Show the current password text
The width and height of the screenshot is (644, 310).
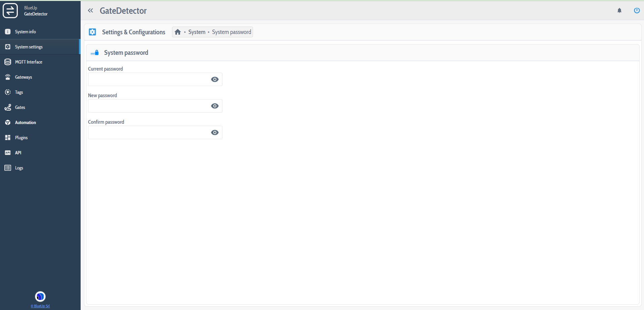(x=215, y=79)
